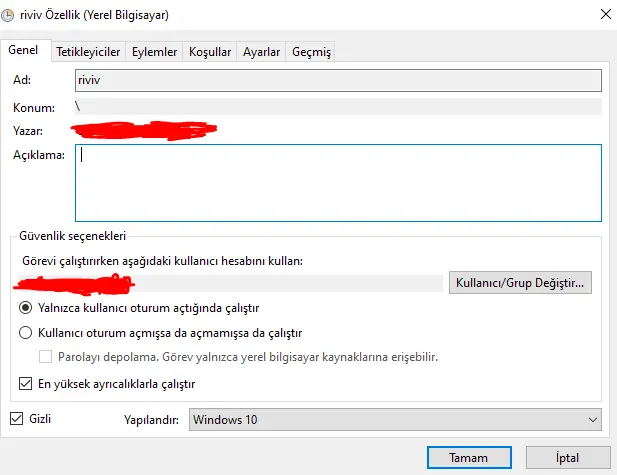This screenshot has width=617, height=475.
Task: View the Geçmiş tab
Action: click(x=311, y=52)
